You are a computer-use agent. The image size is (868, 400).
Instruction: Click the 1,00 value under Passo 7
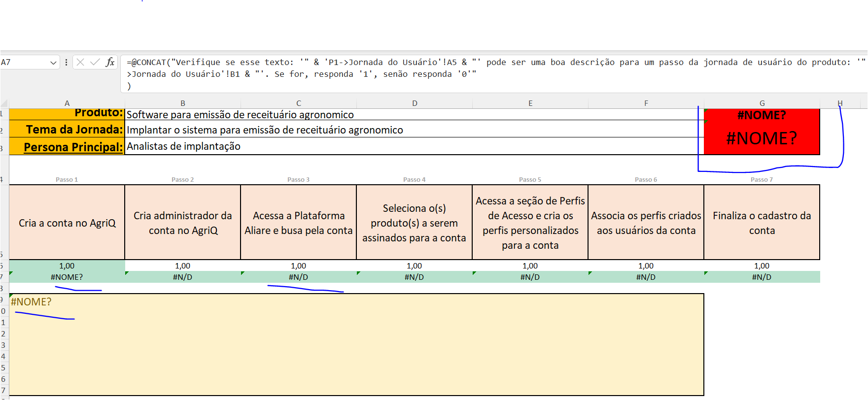(x=762, y=266)
